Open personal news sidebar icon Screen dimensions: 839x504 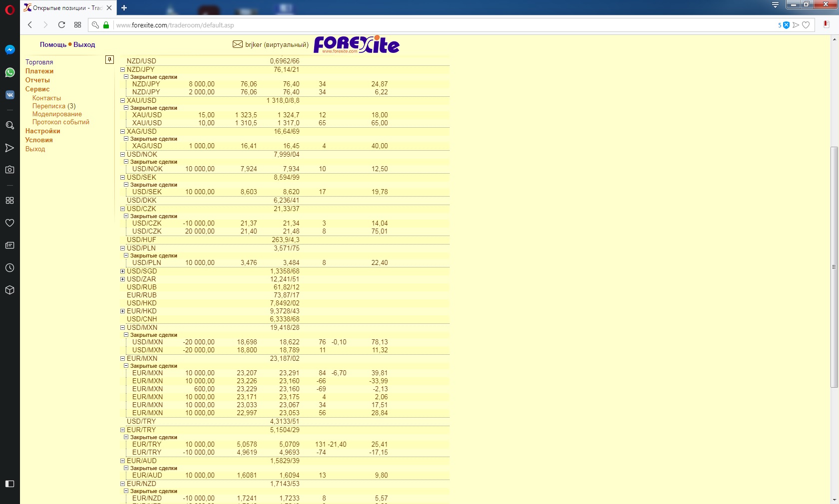[x=9, y=245]
